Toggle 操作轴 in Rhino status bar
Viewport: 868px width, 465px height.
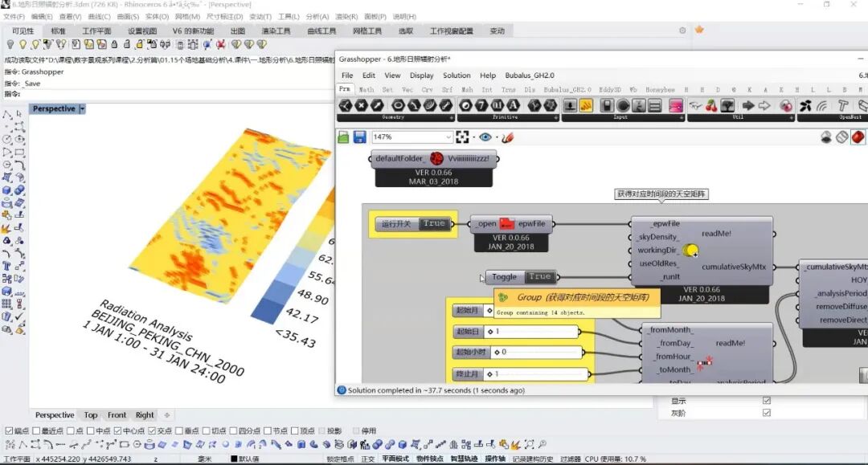point(495,459)
